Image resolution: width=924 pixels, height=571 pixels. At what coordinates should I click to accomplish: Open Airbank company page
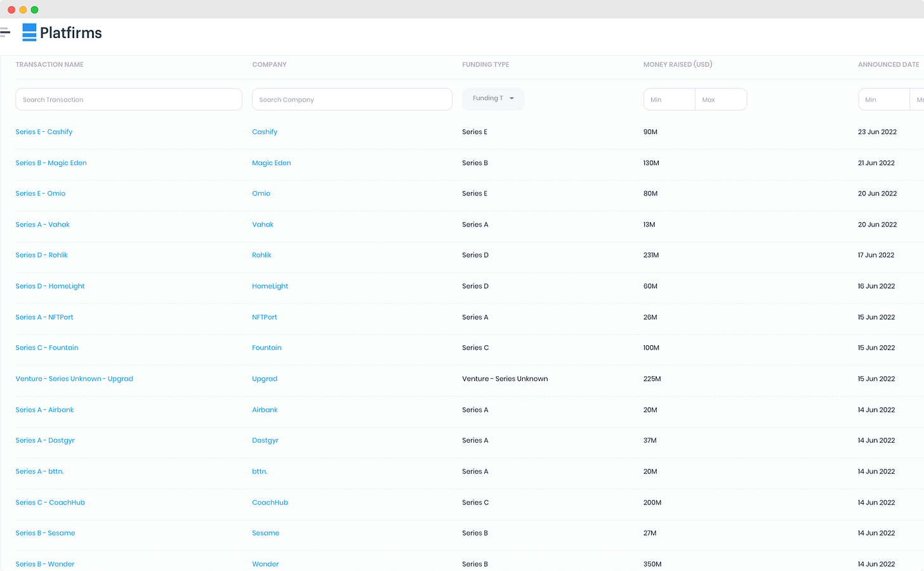265,410
